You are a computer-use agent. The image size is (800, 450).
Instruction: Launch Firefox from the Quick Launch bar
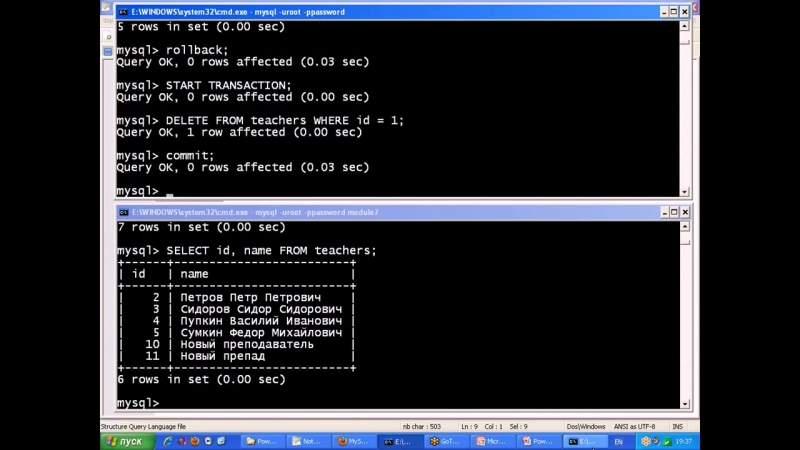tap(195, 441)
